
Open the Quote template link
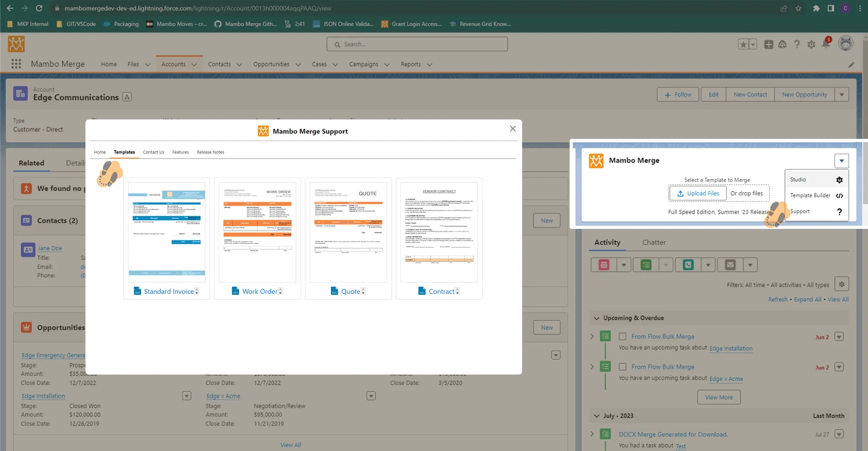[x=351, y=292]
